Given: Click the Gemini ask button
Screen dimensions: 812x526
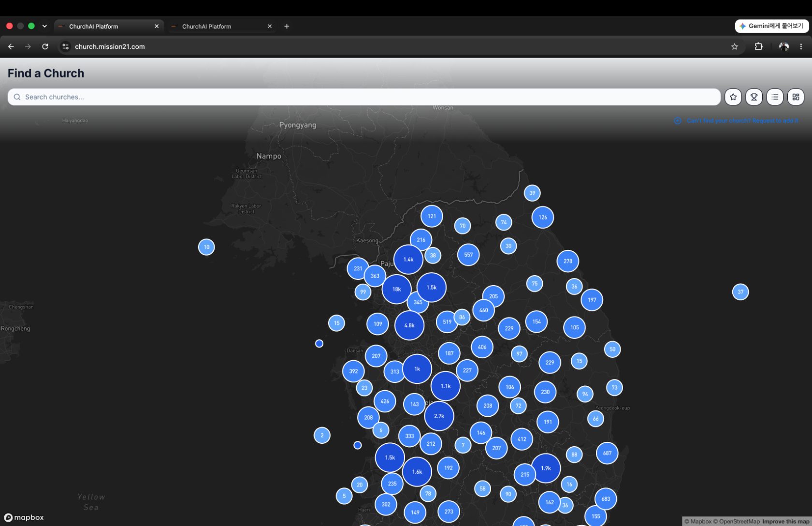Looking at the screenshot, I should click(x=771, y=26).
